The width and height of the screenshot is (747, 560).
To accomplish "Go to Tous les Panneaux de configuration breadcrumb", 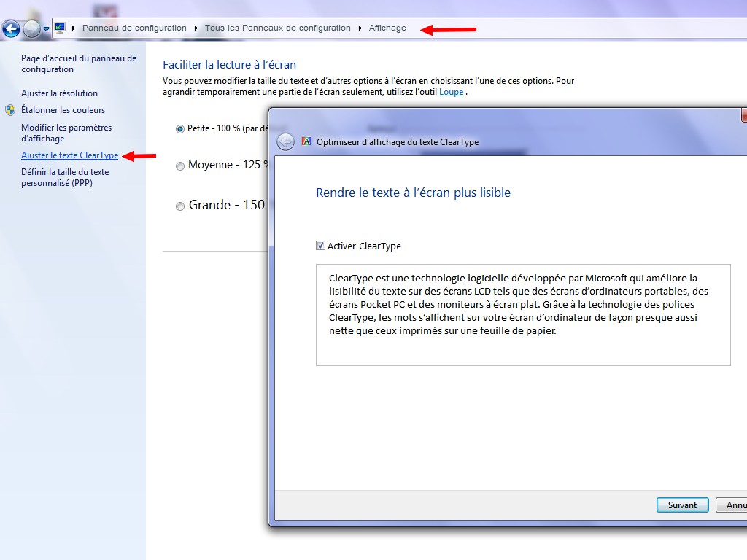I will [x=277, y=28].
